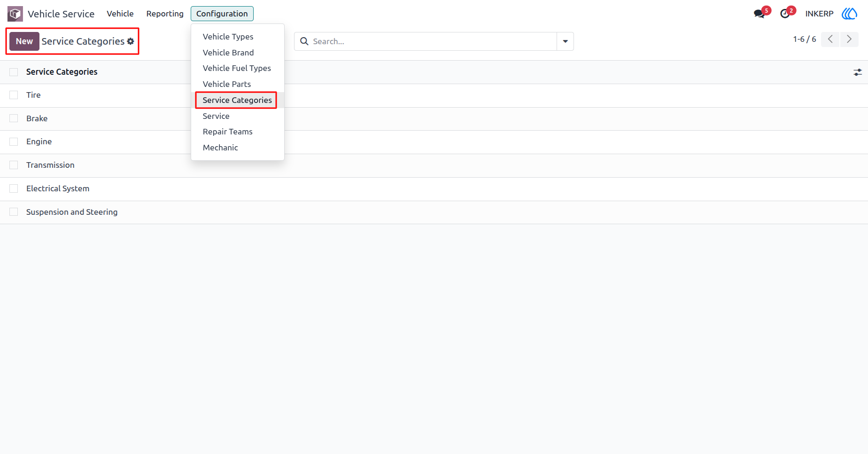Click the 1-6 / 6 pager counter
Screen dimensions: 868x454
pyautogui.click(x=805, y=39)
